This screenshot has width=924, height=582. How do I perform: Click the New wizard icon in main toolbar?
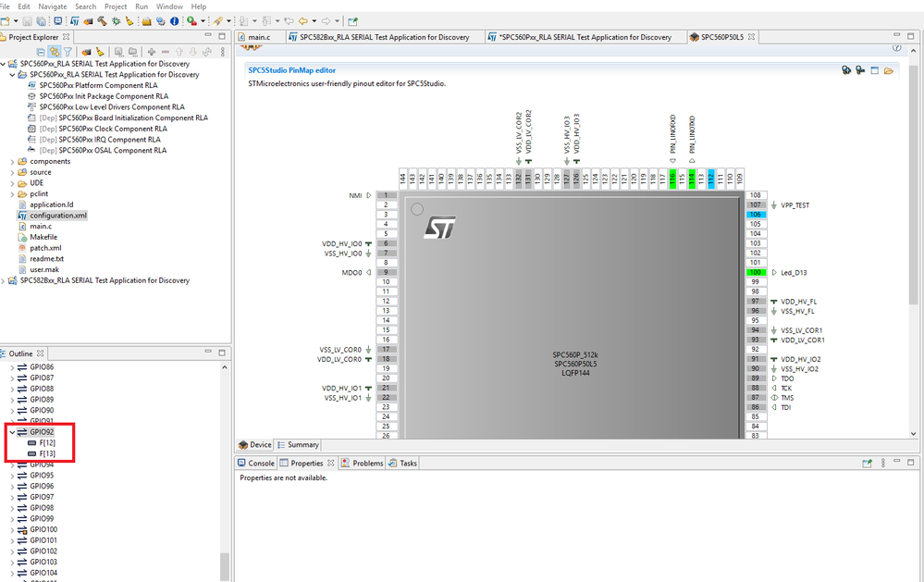point(5,21)
